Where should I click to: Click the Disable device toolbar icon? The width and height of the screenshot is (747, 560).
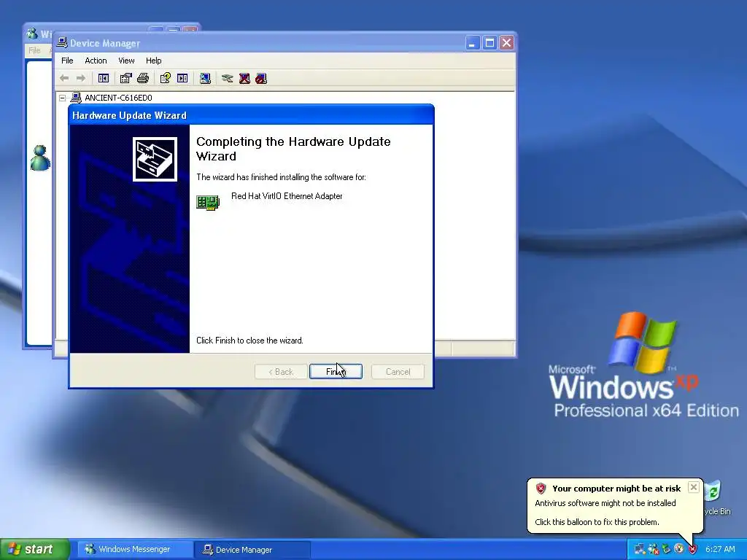point(261,78)
